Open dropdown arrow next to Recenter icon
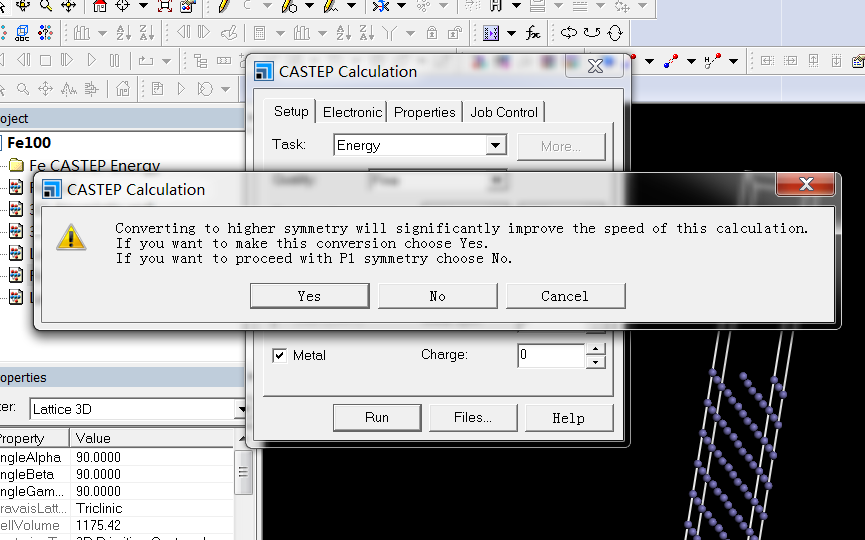865x540 pixels. (143, 6)
